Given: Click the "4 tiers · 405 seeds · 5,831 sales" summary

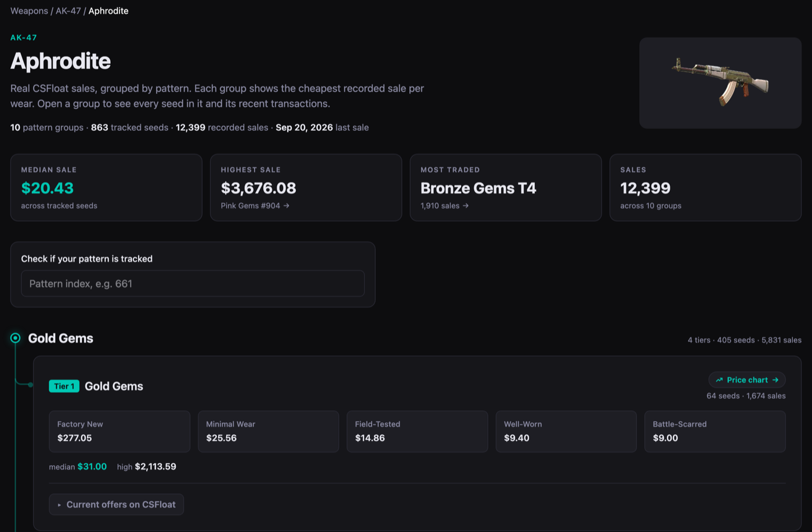Looking at the screenshot, I should pos(745,340).
